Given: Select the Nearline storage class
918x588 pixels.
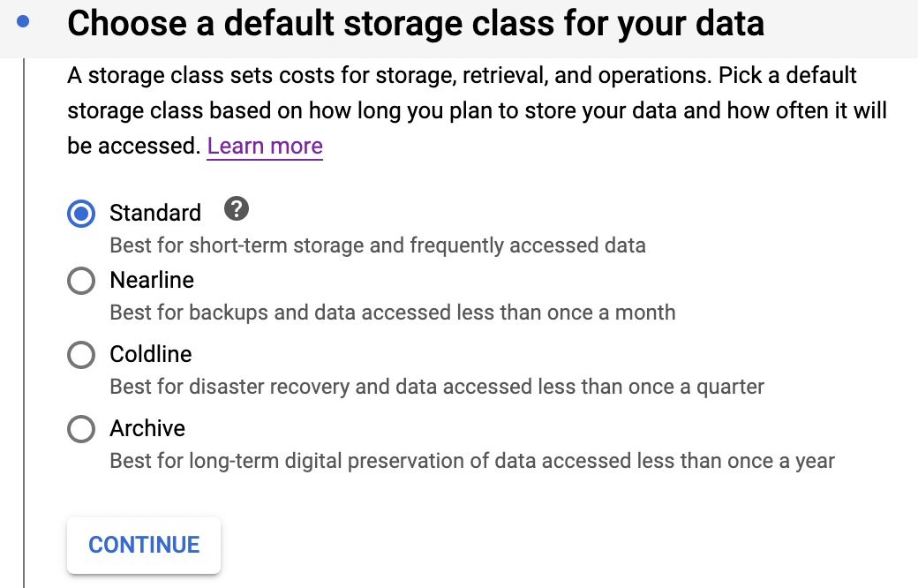Looking at the screenshot, I should [81, 281].
